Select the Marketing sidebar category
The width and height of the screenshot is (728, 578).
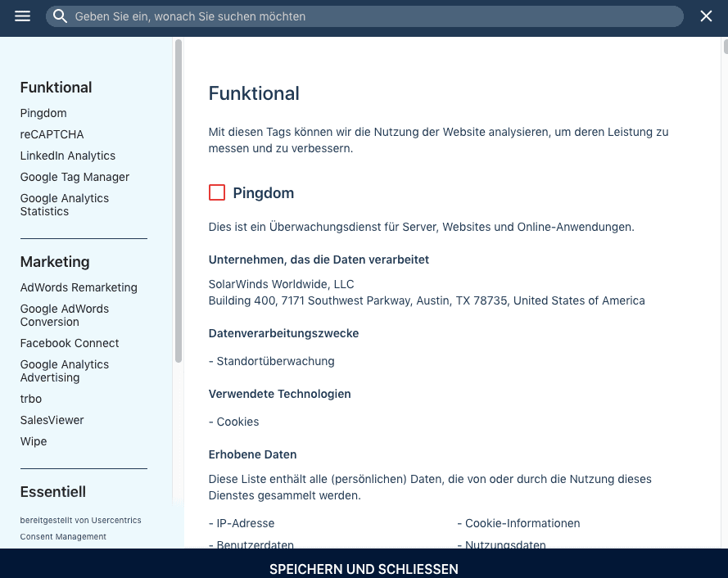point(55,262)
